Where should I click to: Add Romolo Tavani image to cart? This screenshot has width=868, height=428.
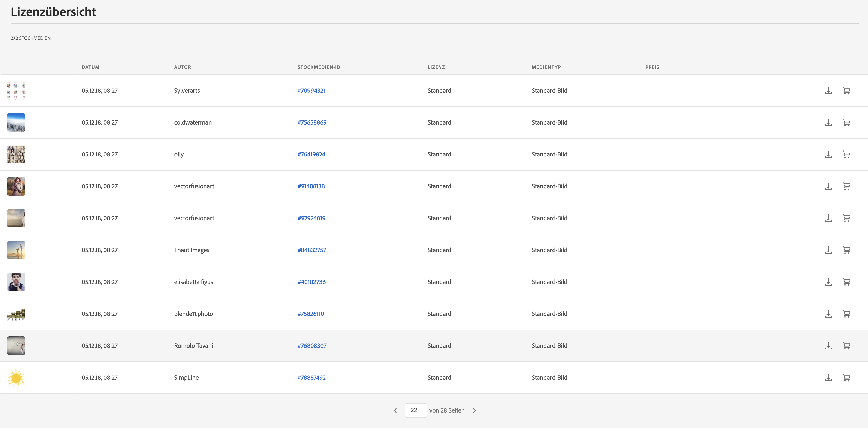[x=847, y=346]
